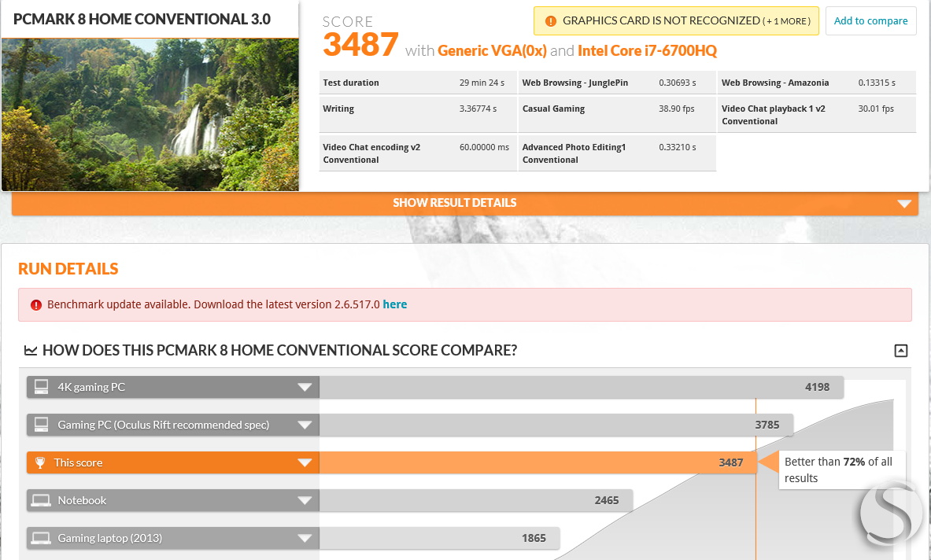Image resolution: width=931 pixels, height=560 pixels.
Task: Click the Writing value 3.36774 s
Action: tap(478, 109)
